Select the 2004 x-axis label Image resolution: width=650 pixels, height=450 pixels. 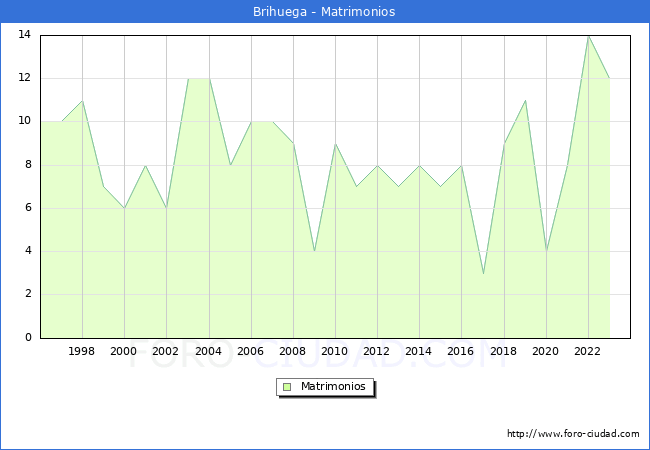click(208, 351)
